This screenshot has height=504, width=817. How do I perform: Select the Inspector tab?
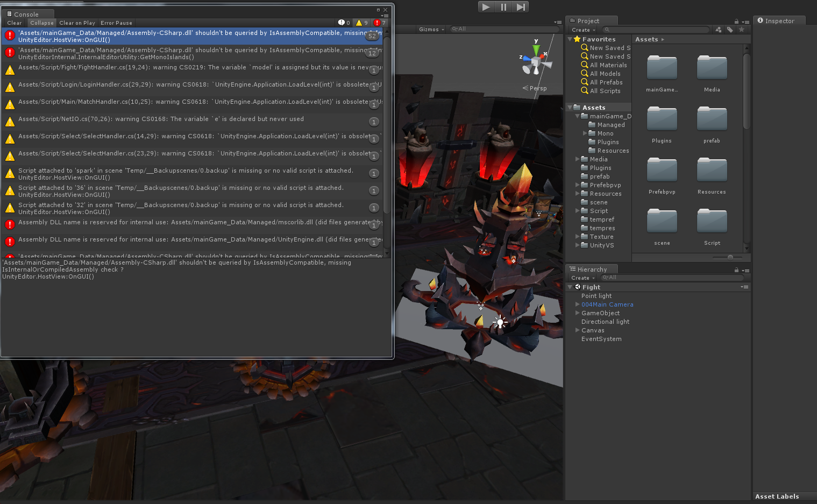pyautogui.click(x=779, y=20)
